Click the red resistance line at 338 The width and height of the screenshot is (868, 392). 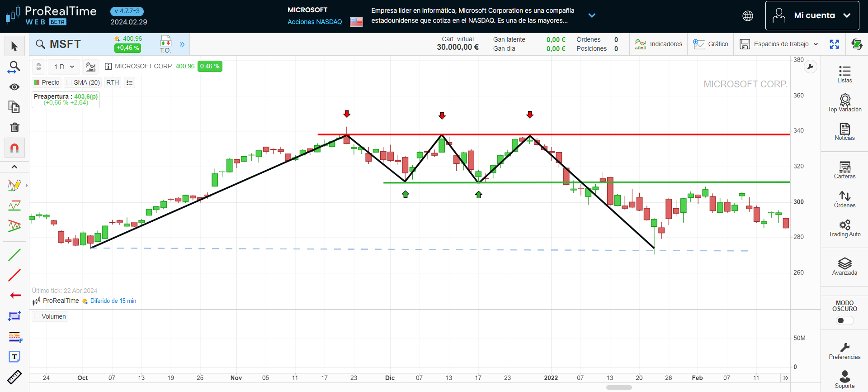pos(554,134)
